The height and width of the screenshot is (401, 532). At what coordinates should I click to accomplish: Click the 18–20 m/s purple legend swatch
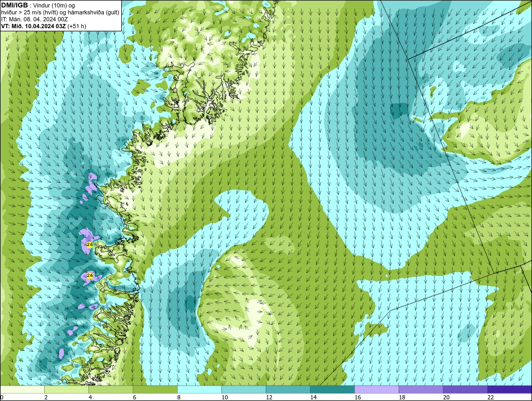(x=421, y=389)
